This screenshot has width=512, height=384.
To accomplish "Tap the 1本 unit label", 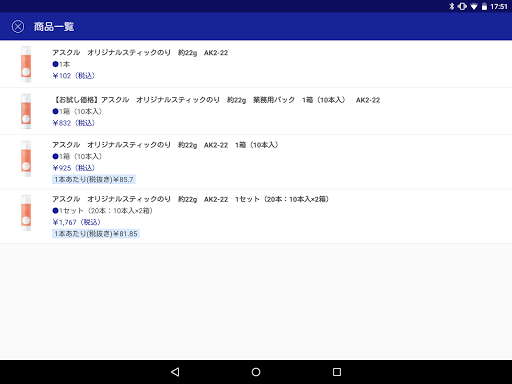I will [65, 64].
